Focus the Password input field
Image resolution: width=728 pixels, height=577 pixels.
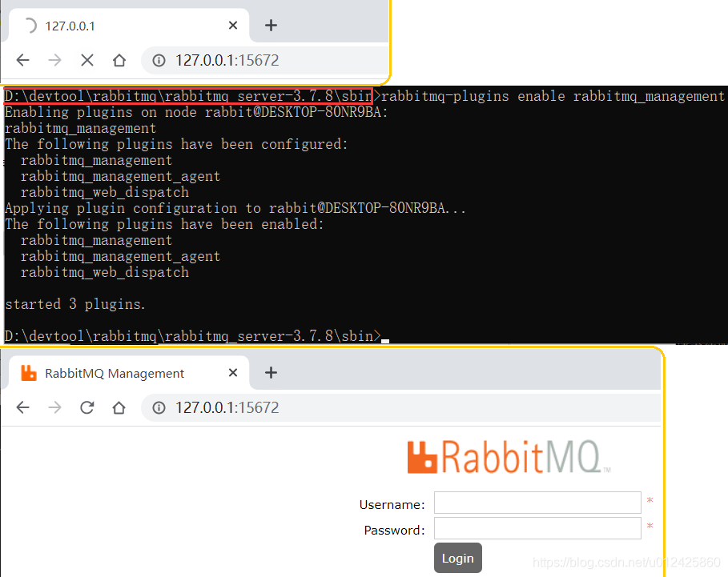click(537, 528)
